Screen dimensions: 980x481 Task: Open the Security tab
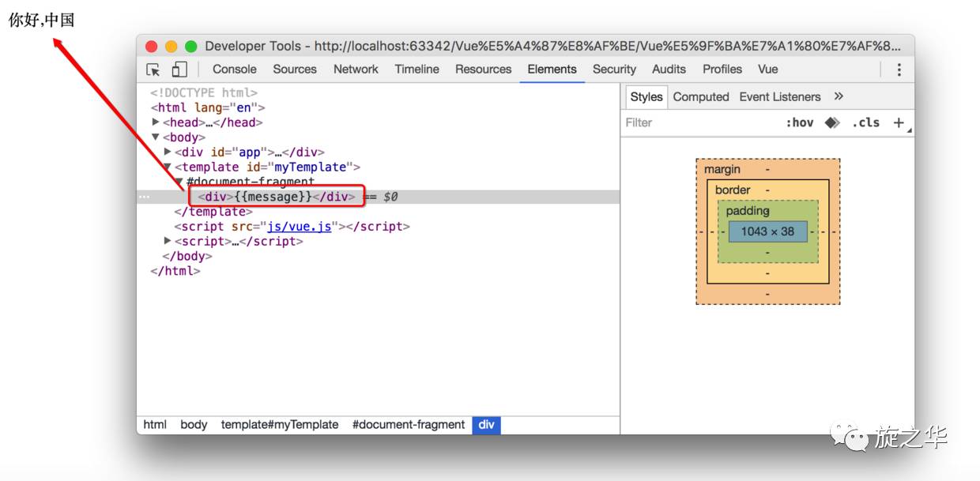[x=614, y=70]
